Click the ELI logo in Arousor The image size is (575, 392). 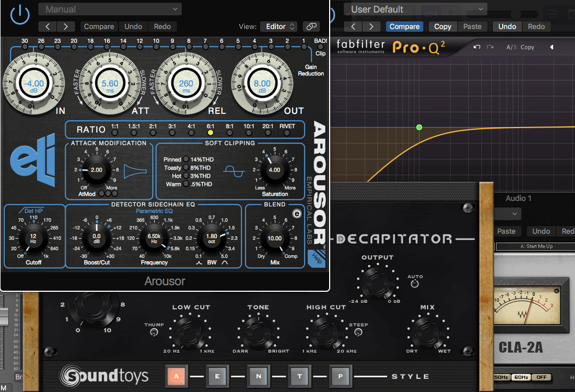[x=33, y=160]
